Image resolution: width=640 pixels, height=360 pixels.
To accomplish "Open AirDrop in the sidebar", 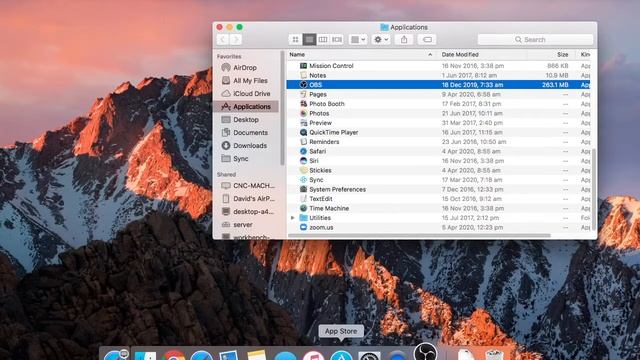I will coord(245,68).
